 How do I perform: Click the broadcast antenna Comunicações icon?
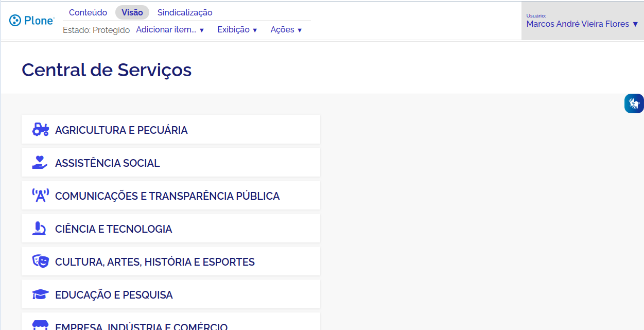coord(40,196)
